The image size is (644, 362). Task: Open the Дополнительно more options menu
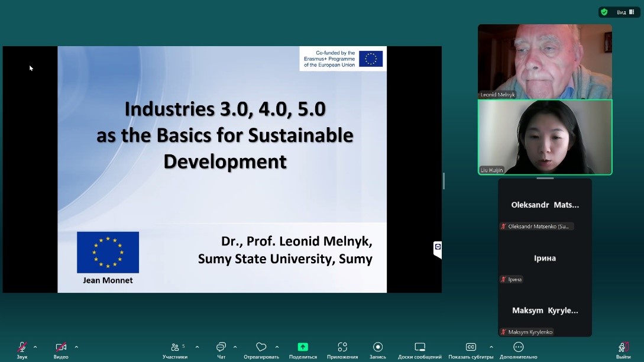coord(519,347)
